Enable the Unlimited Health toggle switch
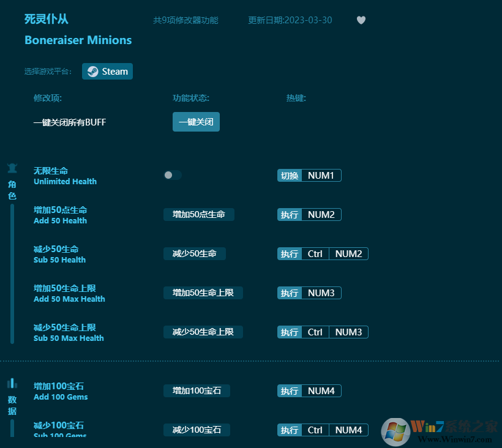502x448 pixels. [173, 175]
